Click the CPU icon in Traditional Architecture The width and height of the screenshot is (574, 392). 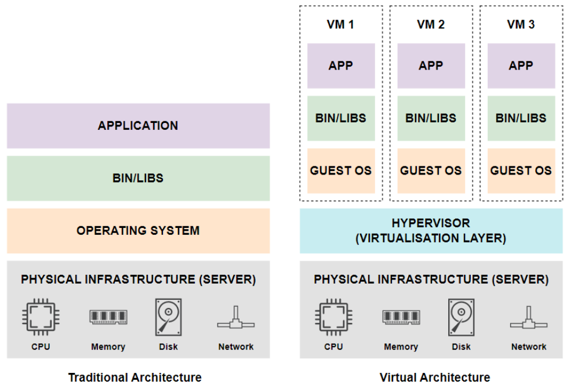41,317
